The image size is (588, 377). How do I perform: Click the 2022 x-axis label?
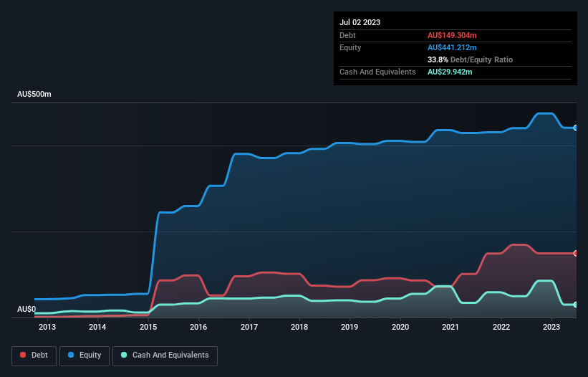coord(501,327)
